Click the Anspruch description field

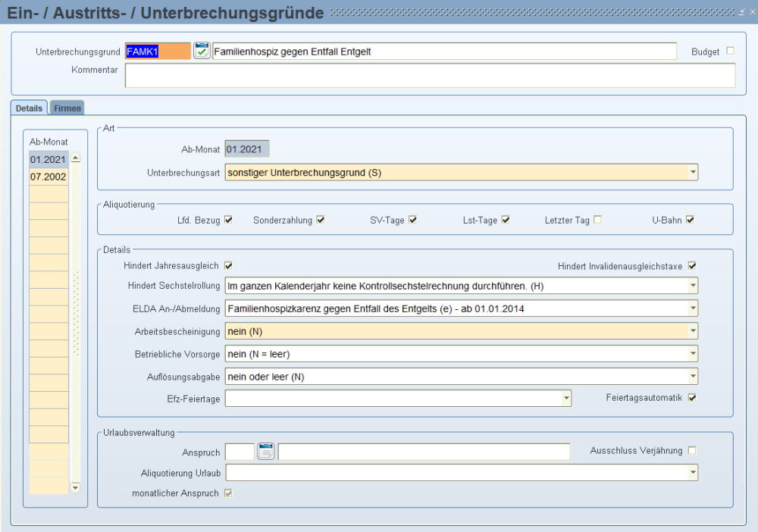click(x=424, y=452)
